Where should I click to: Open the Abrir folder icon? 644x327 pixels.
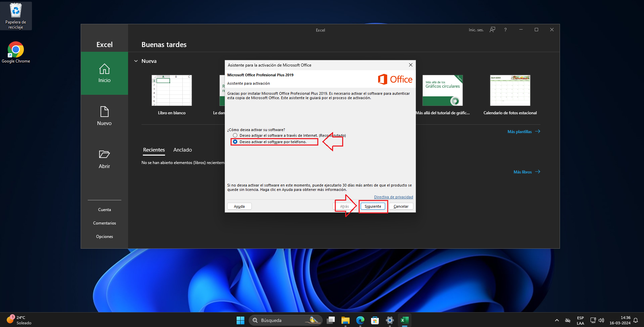pyautogui.click(x=104, y=154)
